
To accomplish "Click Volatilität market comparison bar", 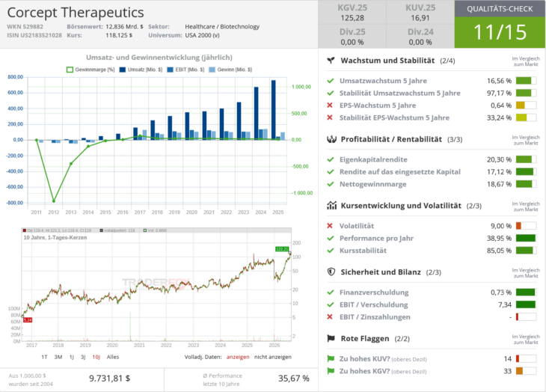I will 526,226.
